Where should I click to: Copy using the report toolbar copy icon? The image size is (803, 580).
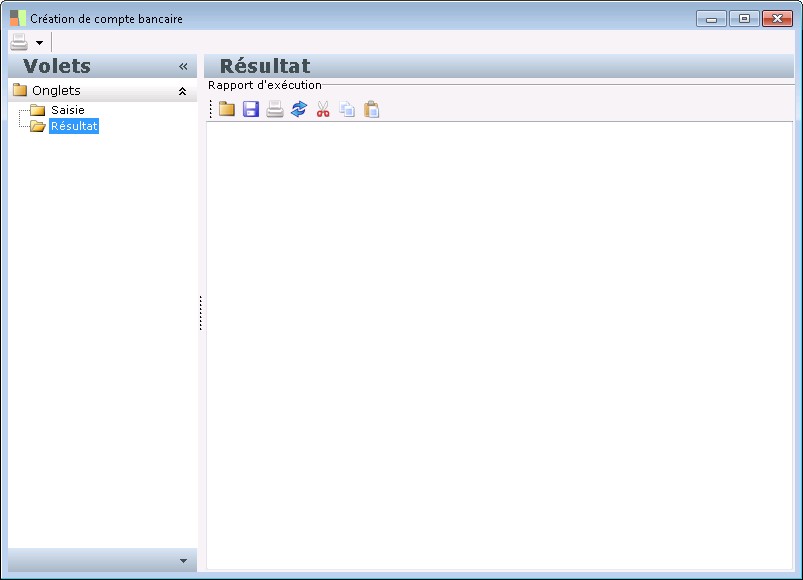click(347, 109)
